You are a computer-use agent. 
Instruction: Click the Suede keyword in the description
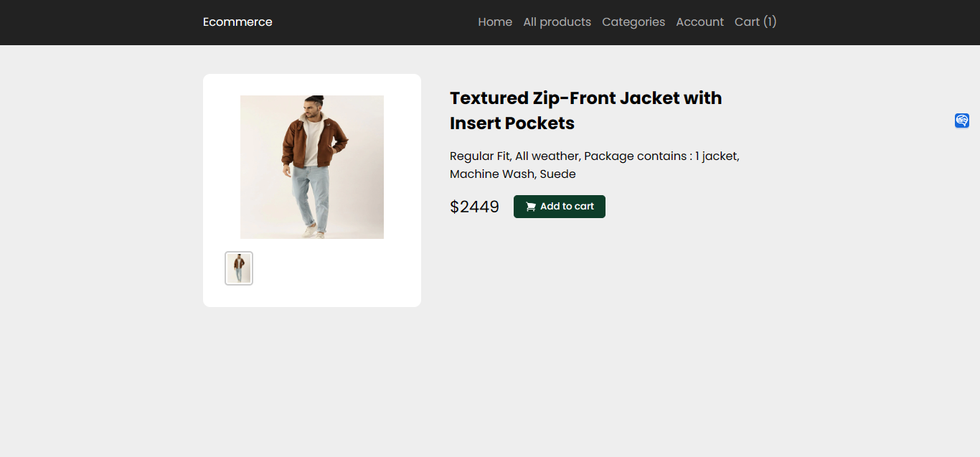(558, 174)
